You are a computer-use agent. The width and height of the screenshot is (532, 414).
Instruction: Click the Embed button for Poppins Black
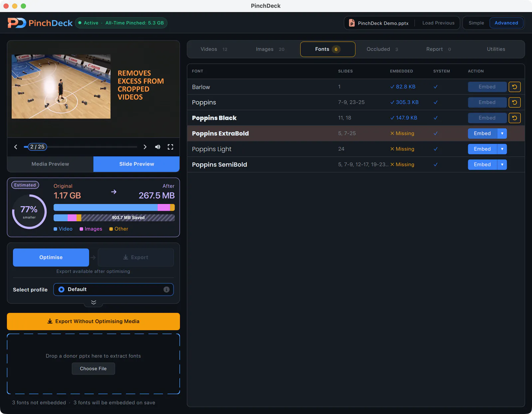point(487,118)
